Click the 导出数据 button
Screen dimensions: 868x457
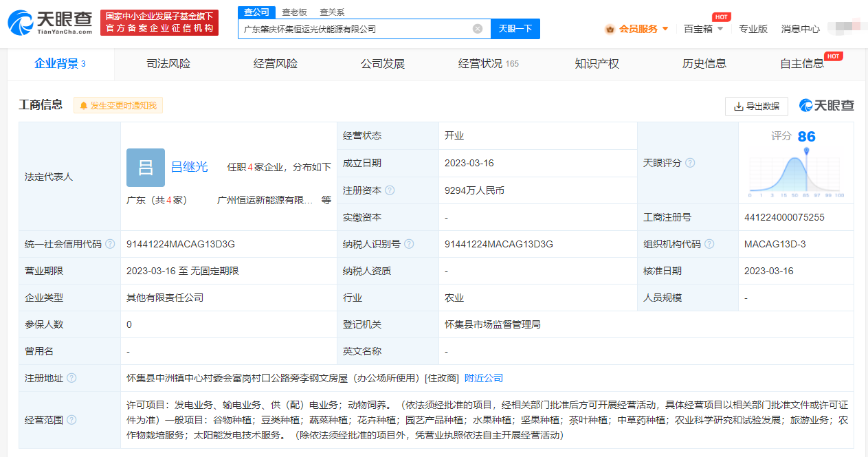click(x=756, y=107)
